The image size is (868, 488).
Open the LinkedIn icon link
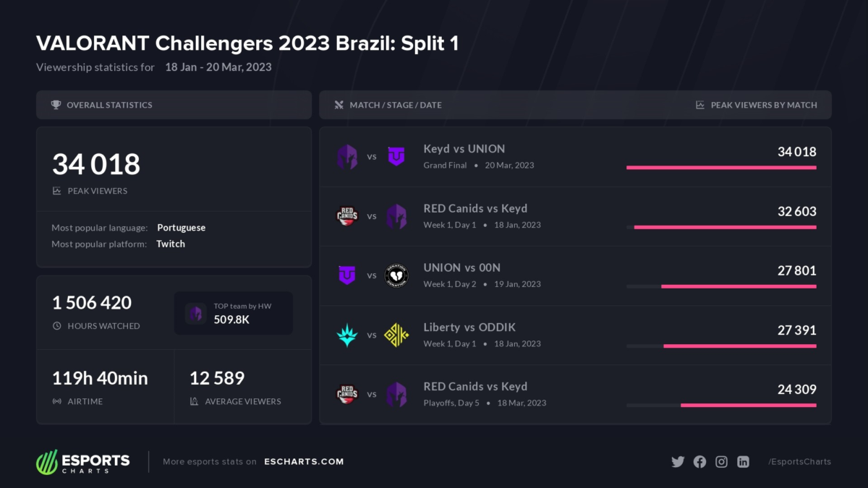743,462
